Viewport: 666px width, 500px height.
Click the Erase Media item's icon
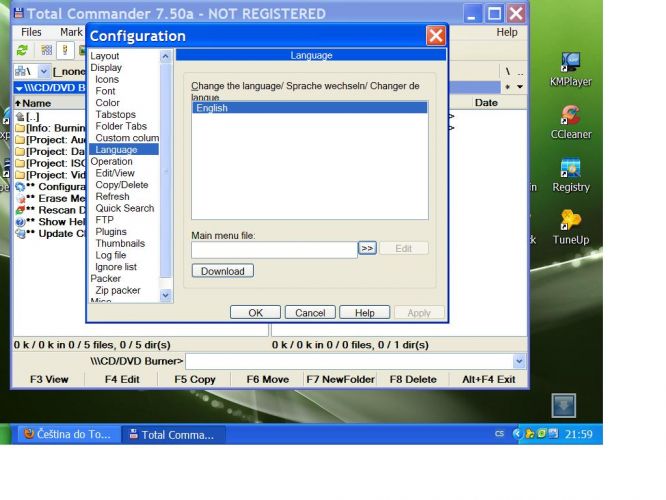pos(20,198)
